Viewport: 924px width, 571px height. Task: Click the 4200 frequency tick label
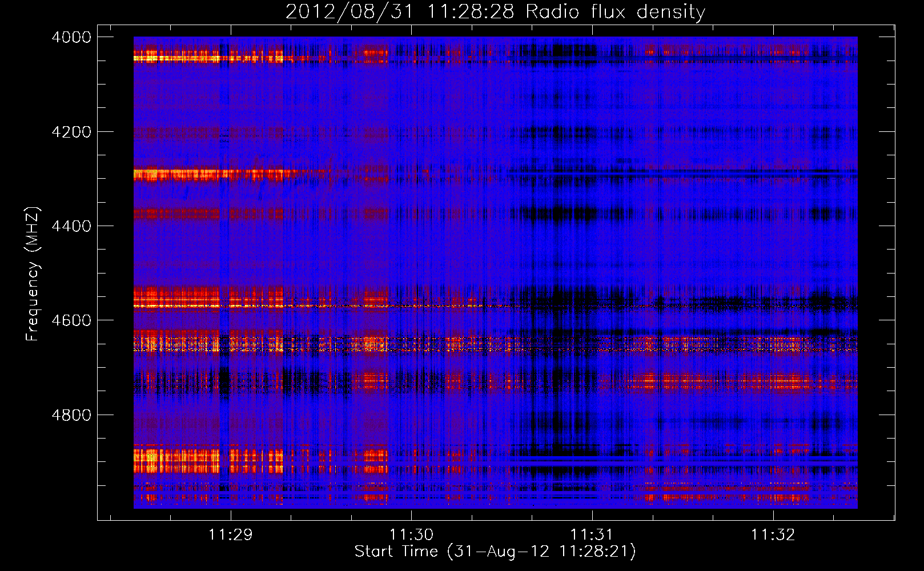(71, 132)
